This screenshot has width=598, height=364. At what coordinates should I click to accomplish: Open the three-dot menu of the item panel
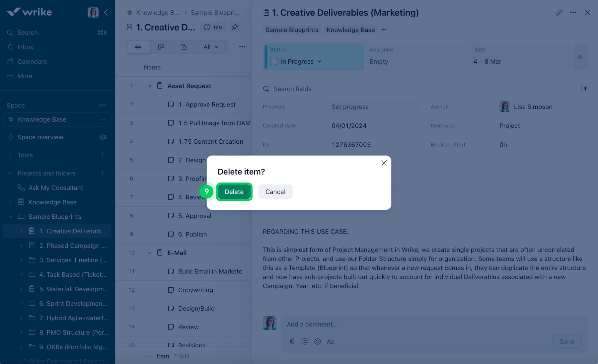[x=573, y=12]
